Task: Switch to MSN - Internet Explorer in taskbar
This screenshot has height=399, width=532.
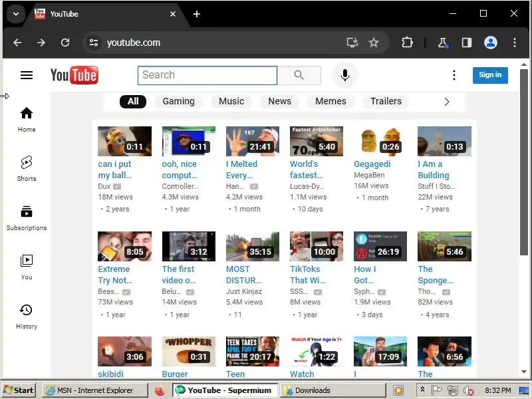Action: (x=95, y=390)
